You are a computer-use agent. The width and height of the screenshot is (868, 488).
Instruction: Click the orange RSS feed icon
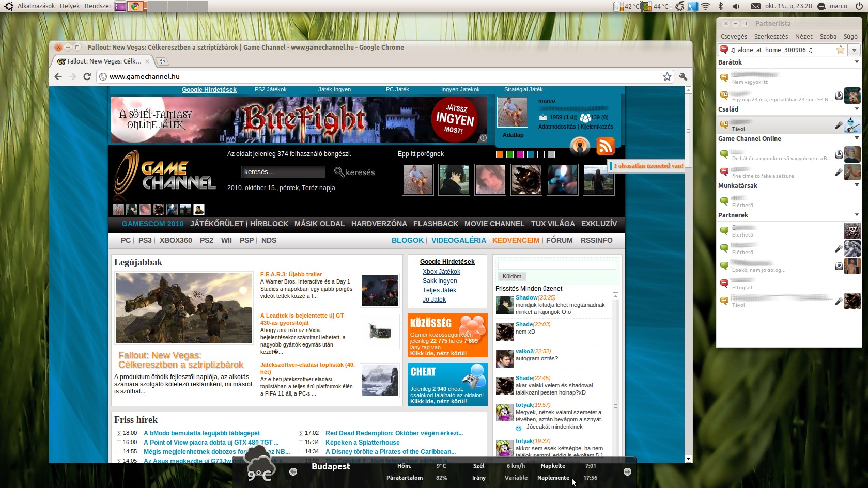606,146
